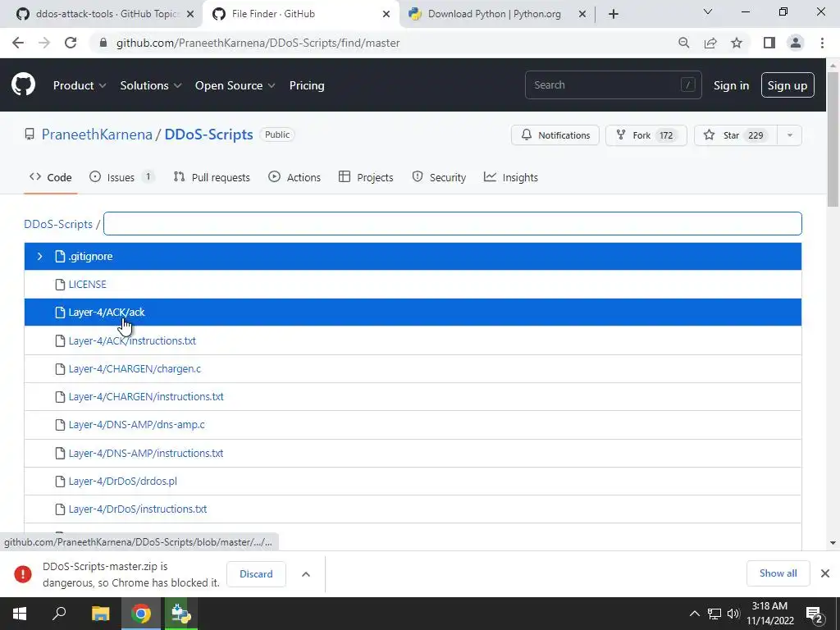
Task: Expand the Open Source menu
Action: [x=235, y=85]
